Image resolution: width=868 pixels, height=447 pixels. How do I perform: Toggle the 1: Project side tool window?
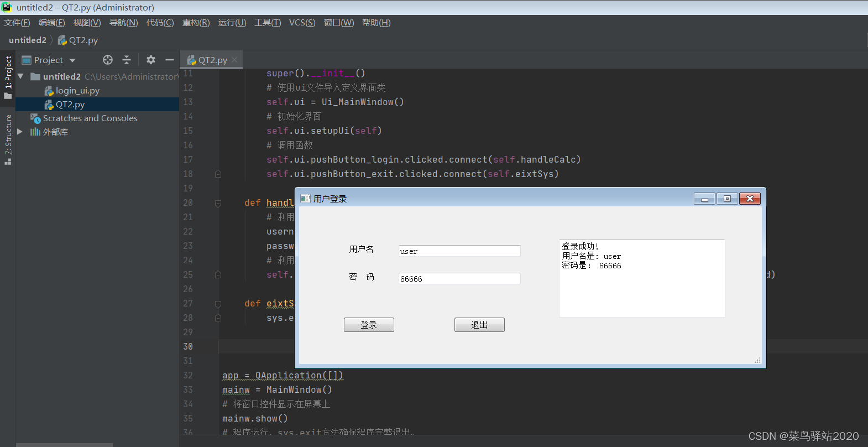coord(8,77)
